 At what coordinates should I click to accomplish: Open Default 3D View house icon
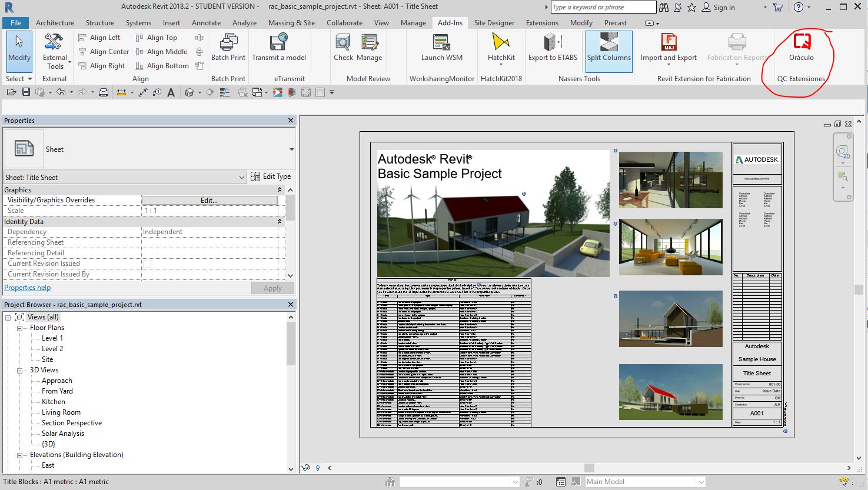click(189, 92)
